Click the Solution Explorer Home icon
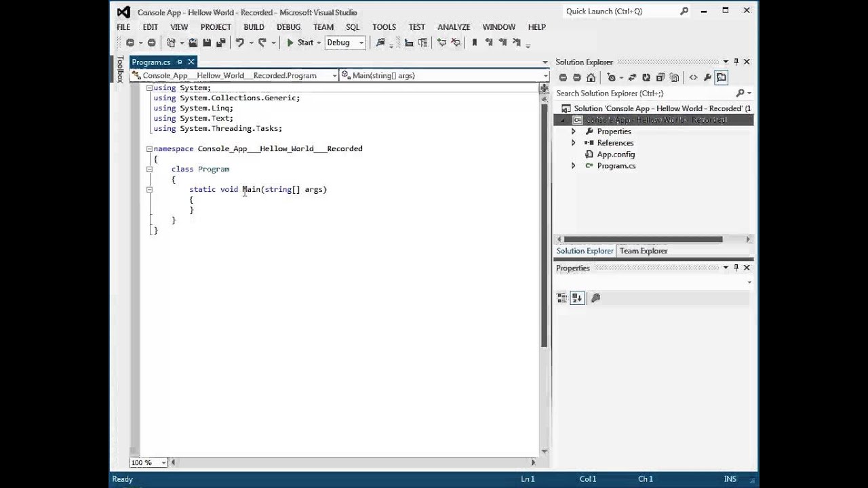 591,77
